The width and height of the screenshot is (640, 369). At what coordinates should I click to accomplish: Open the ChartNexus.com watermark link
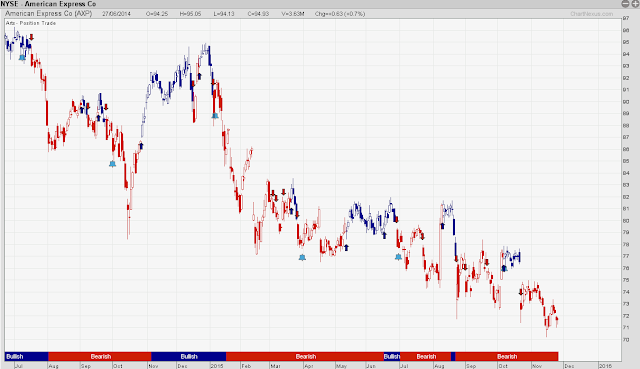click(591, 14)
